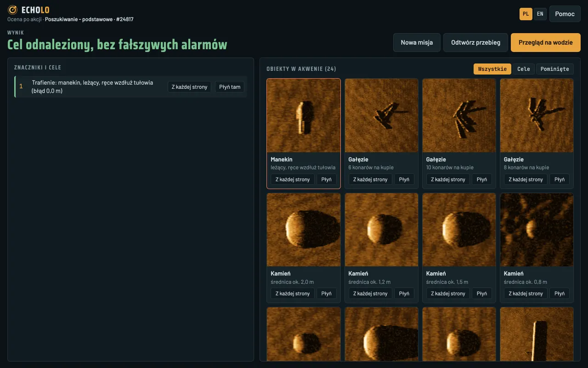
Task: Click 'Z każdej strony' on the Kamień 1,5 m card
Action: coord(448,293)
